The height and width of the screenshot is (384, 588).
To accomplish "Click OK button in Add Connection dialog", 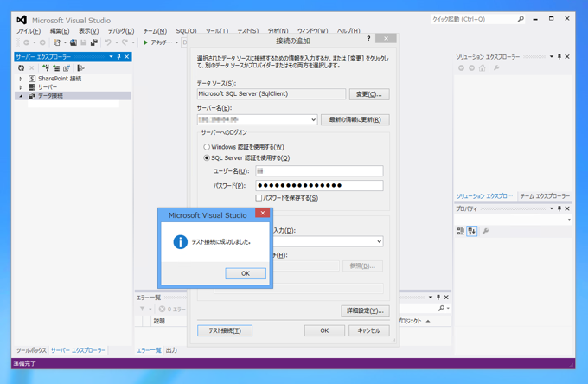I will 324,330.
